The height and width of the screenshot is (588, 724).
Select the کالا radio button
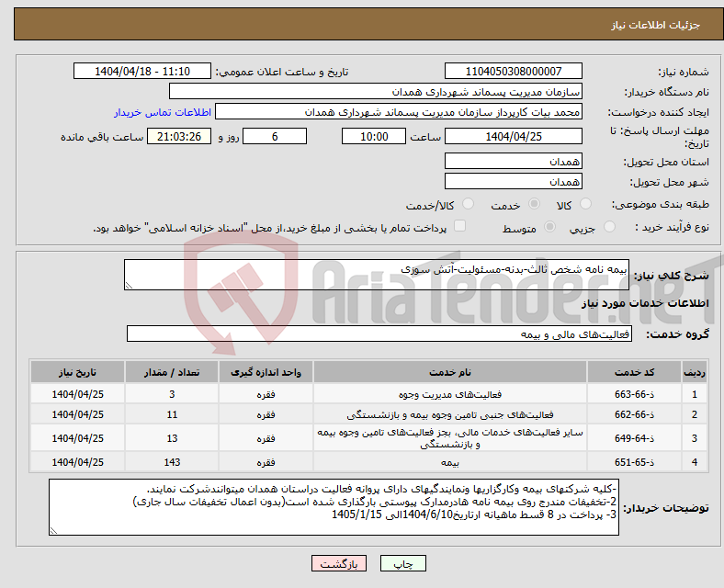[x=585, y=204]
